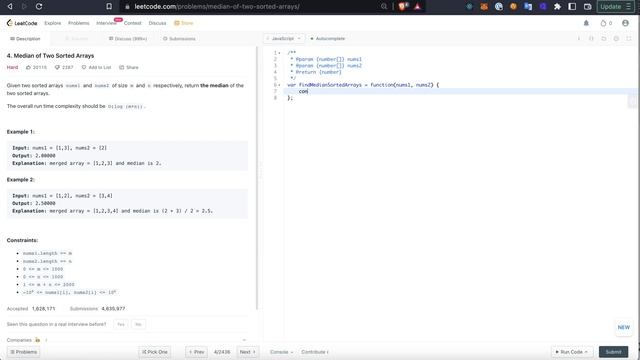
Task: Submit the solution
Action: pos(613,352)
